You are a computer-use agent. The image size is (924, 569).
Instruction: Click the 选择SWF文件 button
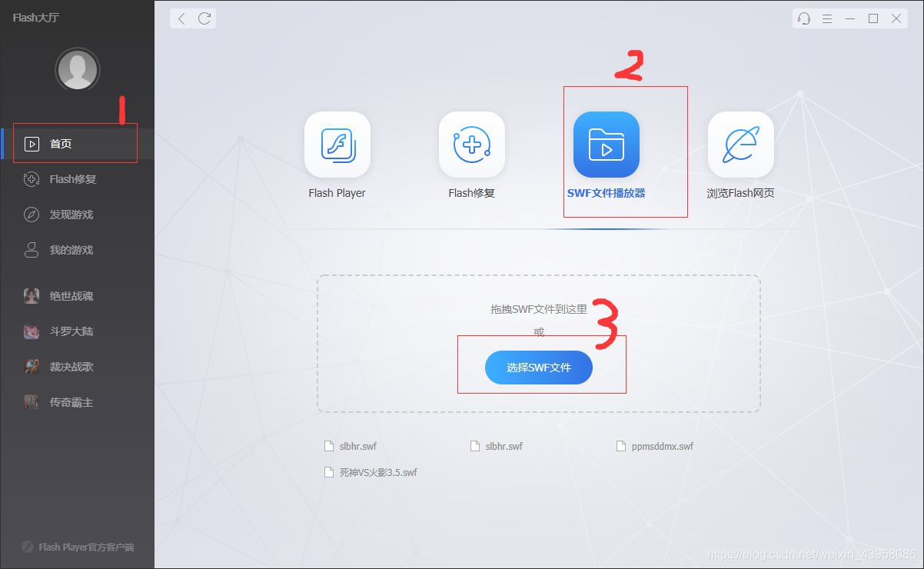click(x=539, y=368)
